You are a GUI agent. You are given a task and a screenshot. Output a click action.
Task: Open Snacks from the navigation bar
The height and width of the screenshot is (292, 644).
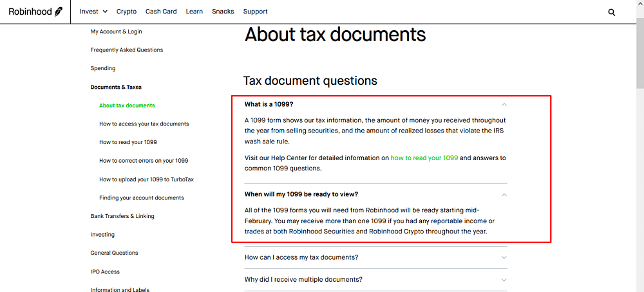point(223,12)
